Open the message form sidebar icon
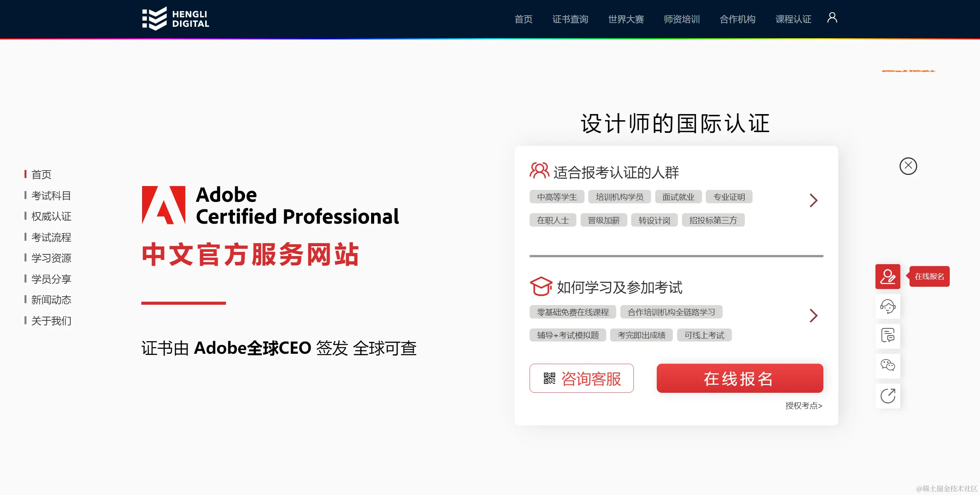Image resolution: width=980 pixels, height=495 pixels. (x=887, y=336)
